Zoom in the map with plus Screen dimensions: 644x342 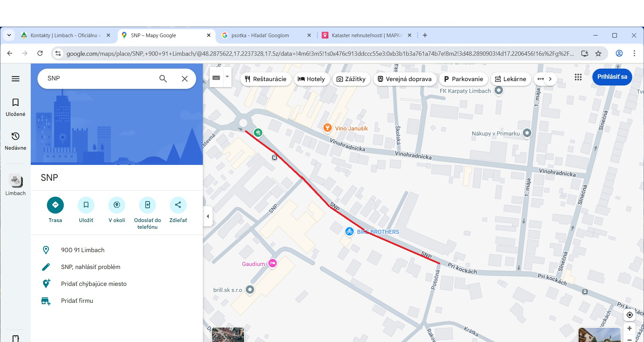click(629, 328)
